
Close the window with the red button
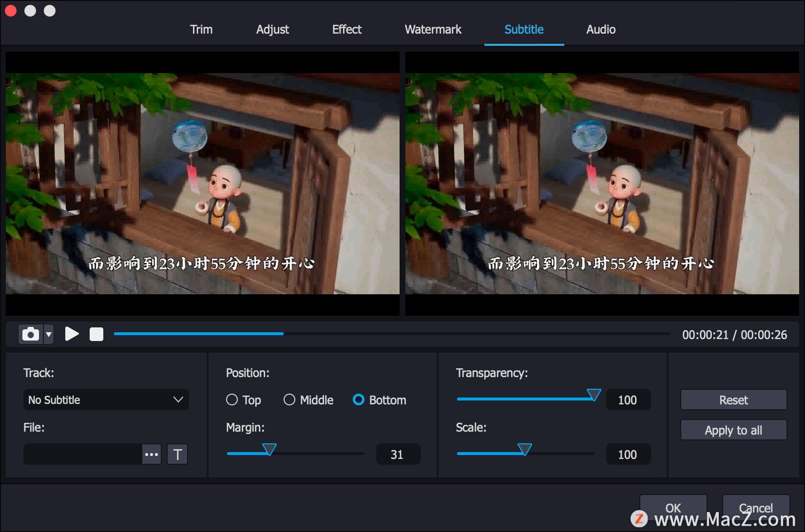tap(11, 11)
